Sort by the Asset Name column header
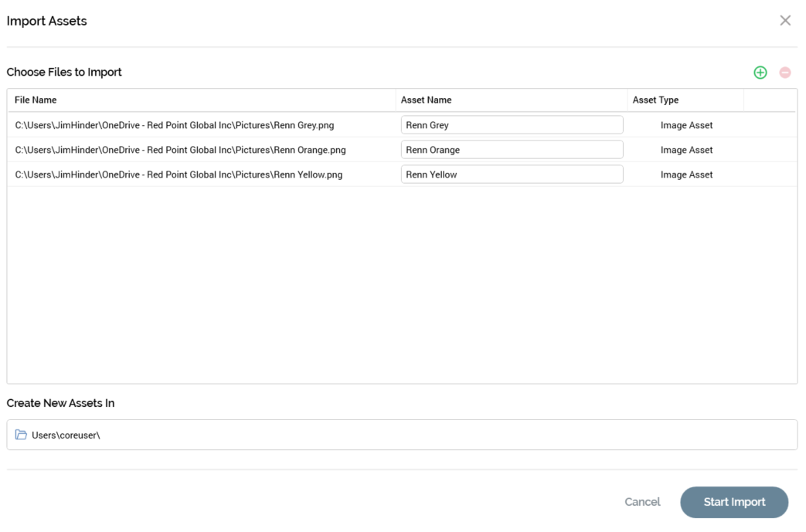Screen dimensions: 806x532 426,100
